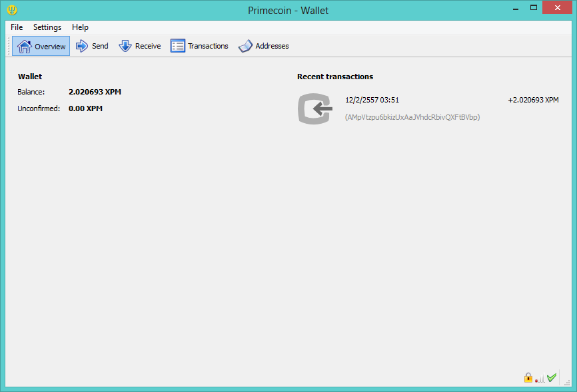Click the network connections signal icon

coord(540,378)
